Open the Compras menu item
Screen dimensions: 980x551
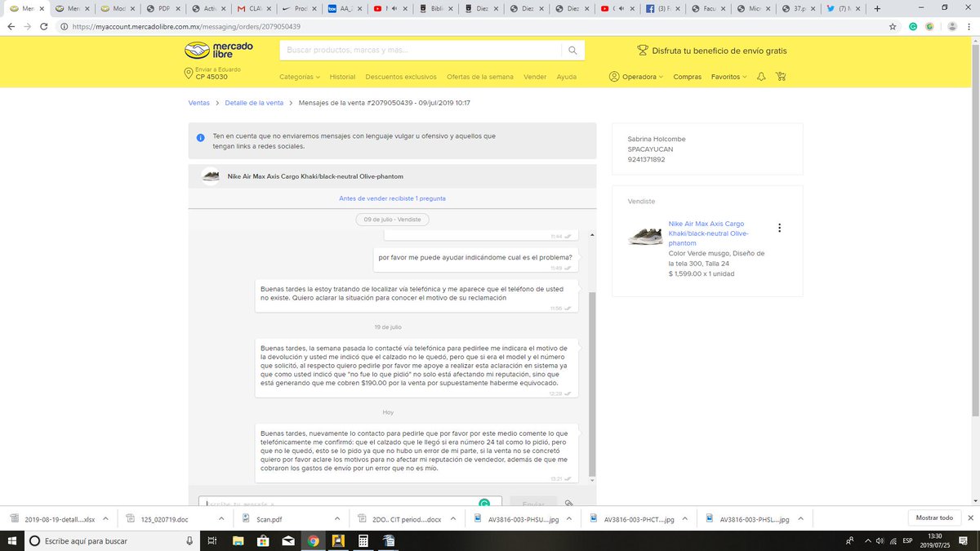687,77
